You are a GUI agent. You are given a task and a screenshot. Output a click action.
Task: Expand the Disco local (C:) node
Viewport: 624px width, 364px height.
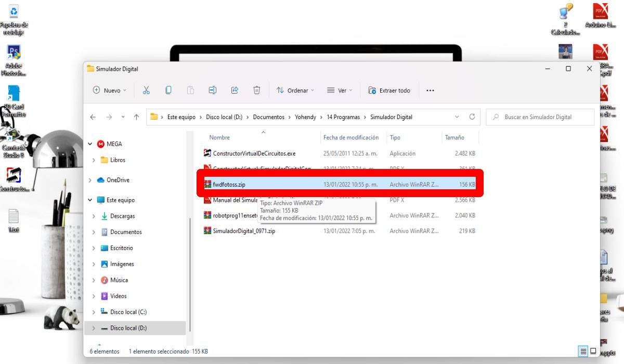(94, 312)
